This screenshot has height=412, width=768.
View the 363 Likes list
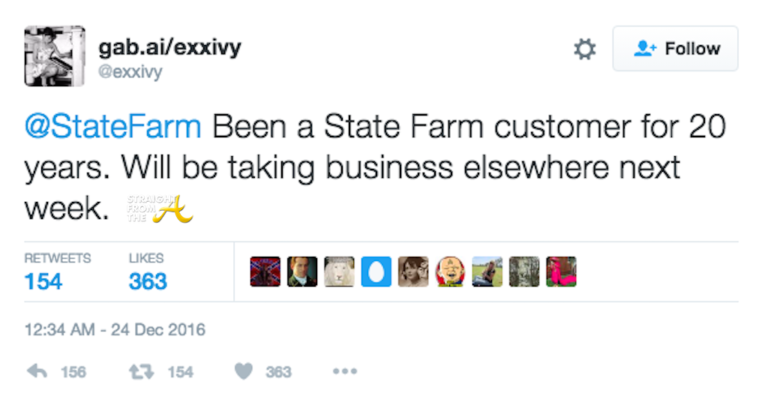click(147, 272)
